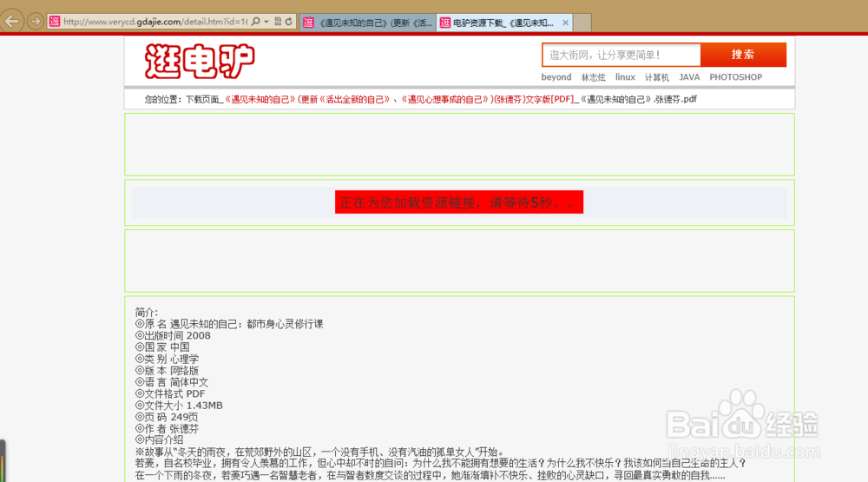
Task: Click the 文件大小 1.43MB line
Action: (x=179, y=406)
